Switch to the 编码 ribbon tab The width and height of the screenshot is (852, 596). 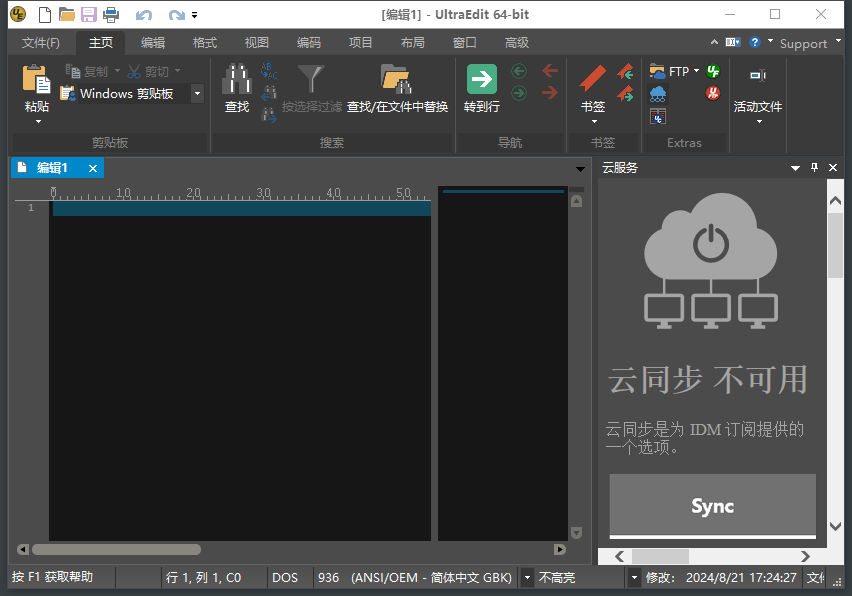309,42
